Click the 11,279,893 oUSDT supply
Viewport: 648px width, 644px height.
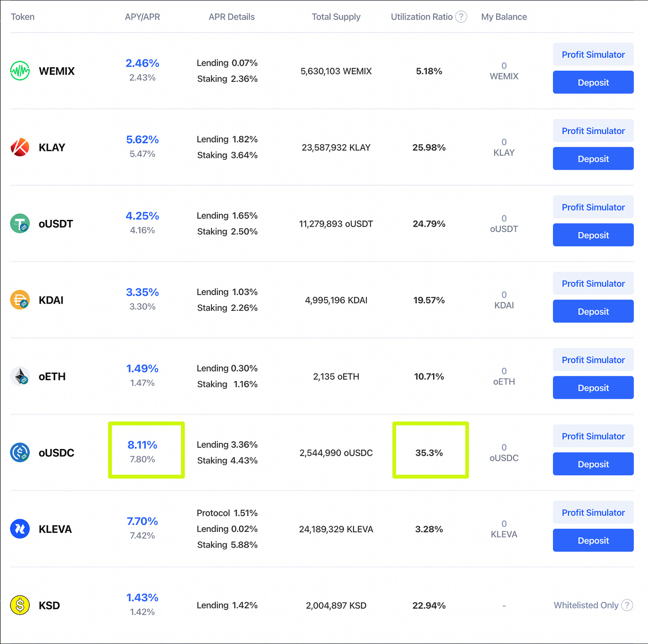(336, 224)
